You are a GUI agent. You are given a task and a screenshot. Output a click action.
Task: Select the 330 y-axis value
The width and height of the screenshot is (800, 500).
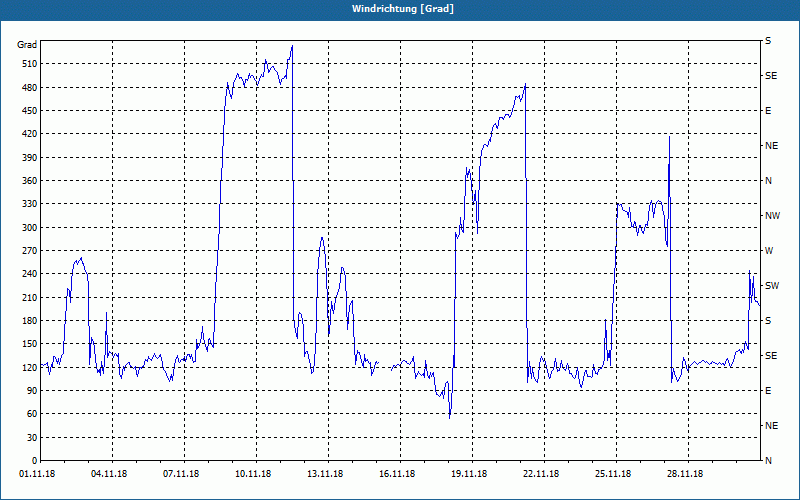(30, 204)
